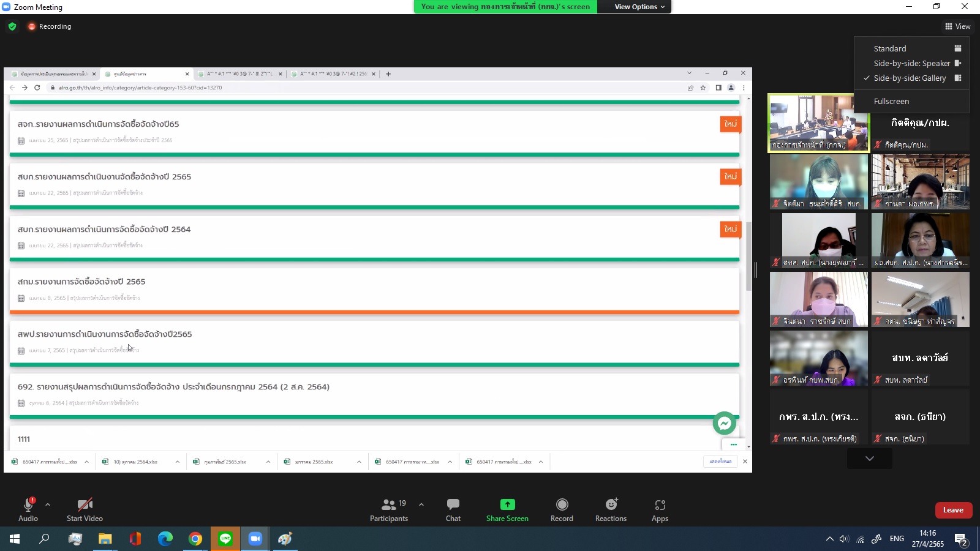The image size is (980, 551).
Task: Click the Zoom icon in taskbar
Action: (255, 539)
